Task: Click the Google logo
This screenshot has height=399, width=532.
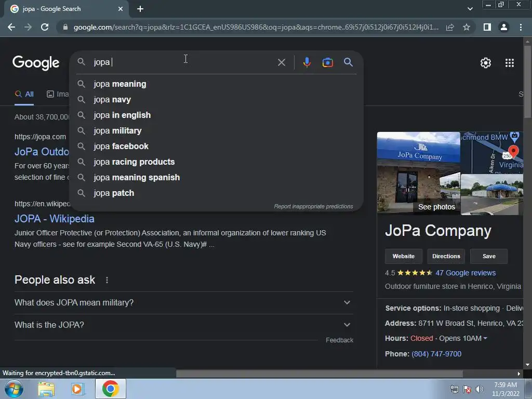Action: [x=36, y=63]
